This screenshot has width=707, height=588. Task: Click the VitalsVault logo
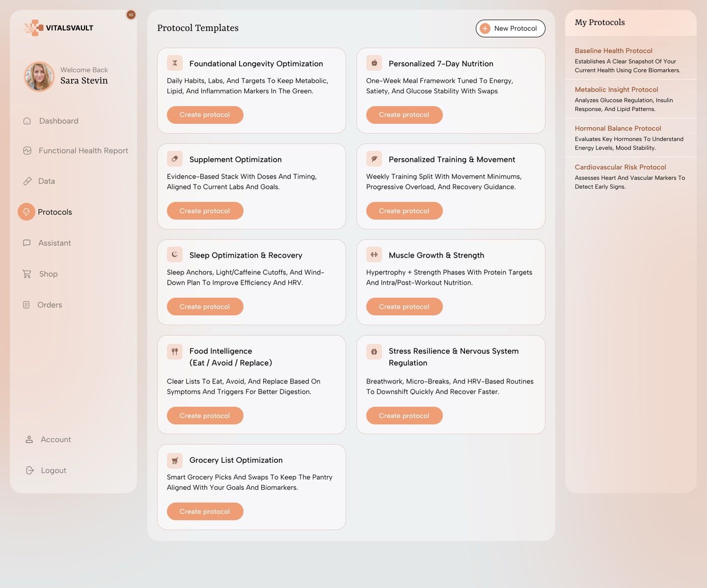pyautogui.click(x=58, y=28)
